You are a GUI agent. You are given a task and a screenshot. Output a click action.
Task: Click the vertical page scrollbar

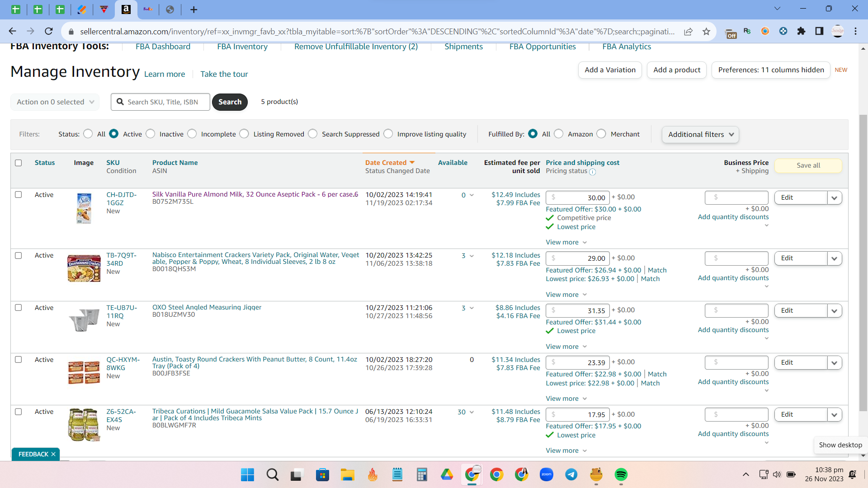click(x=863, y=262)
